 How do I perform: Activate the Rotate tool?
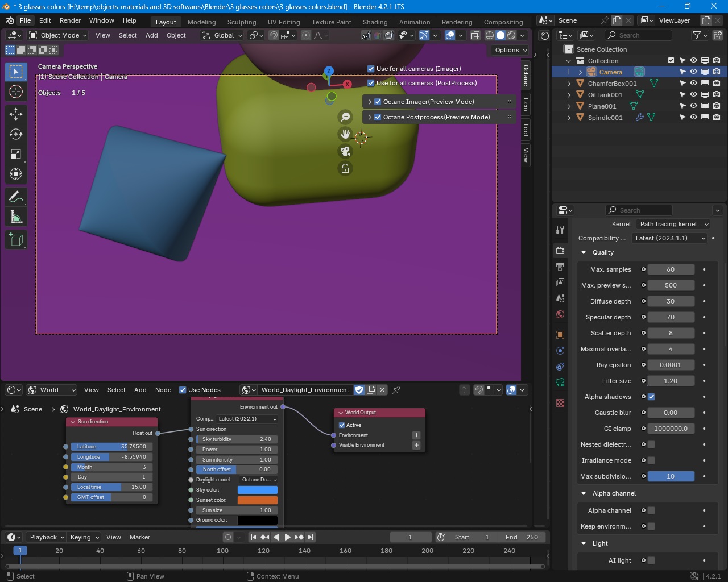[x=16, y=134]
